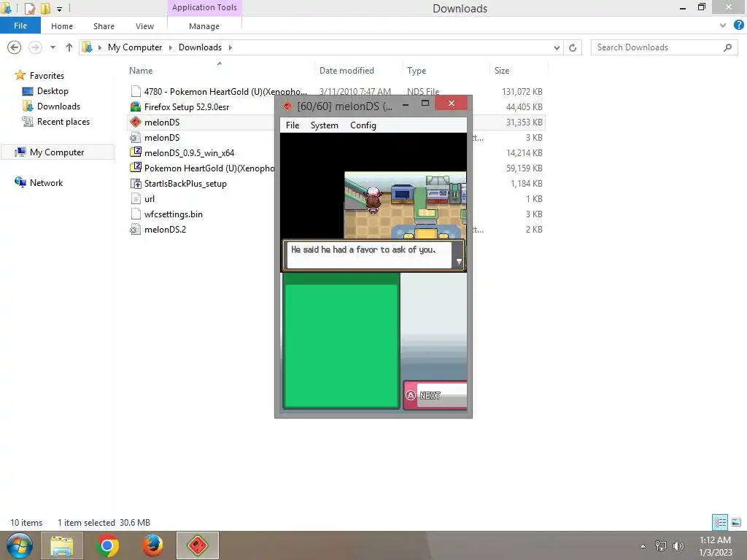Select Favorites in navigation pane

tap(47, 76)
